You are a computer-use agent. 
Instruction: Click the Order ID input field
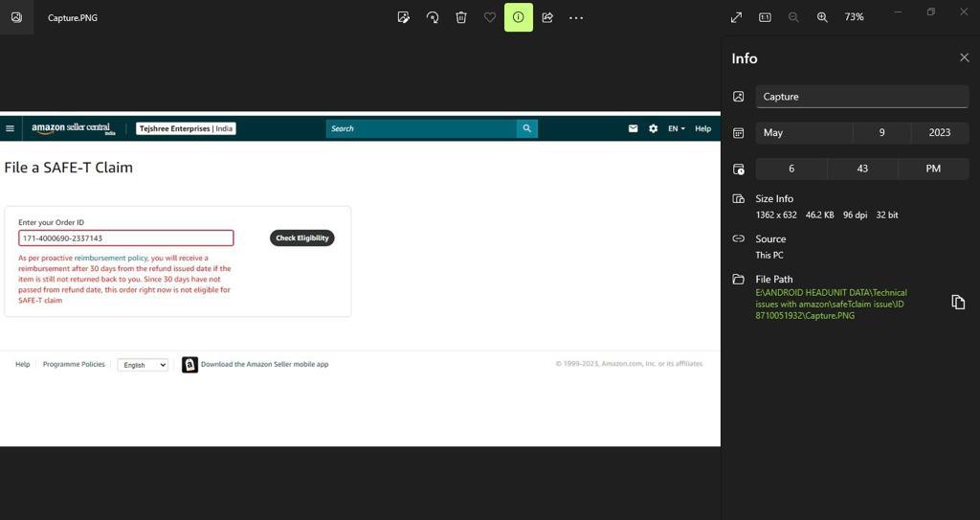click(126, 237)
